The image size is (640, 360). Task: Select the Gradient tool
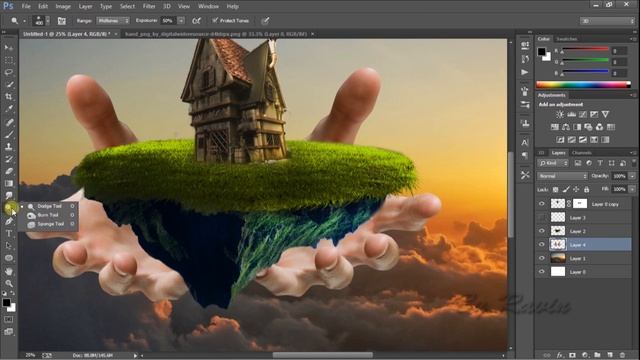(x=9, y=184)
